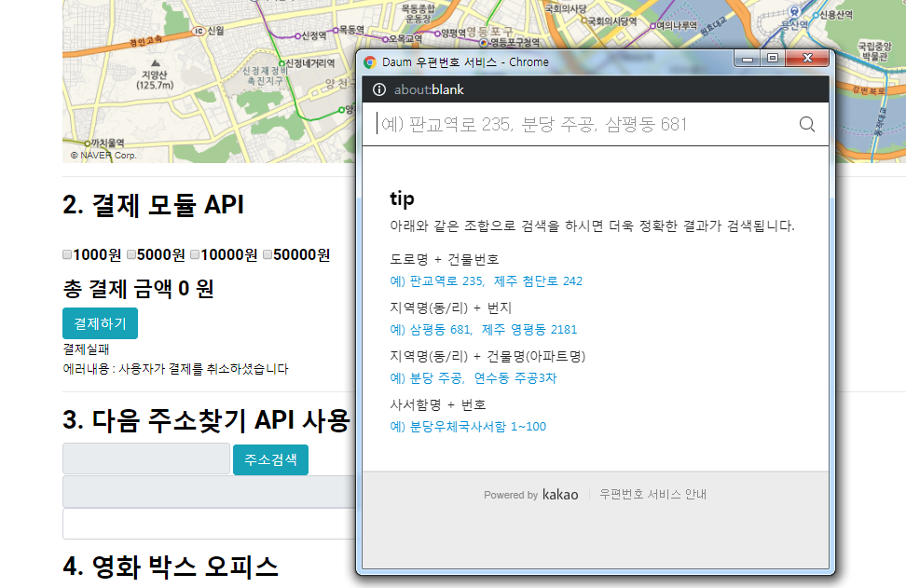Click the detail address field at bottom

click(x=209, y=524)
